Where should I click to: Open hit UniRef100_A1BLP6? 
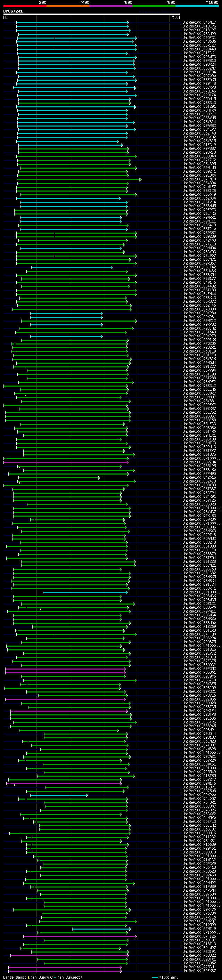199,26
